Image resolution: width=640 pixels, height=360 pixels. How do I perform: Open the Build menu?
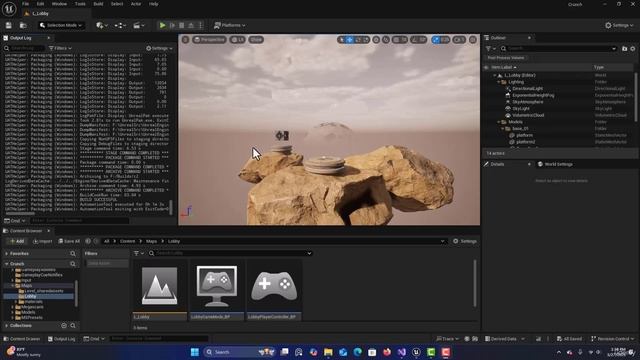[98, 4]
